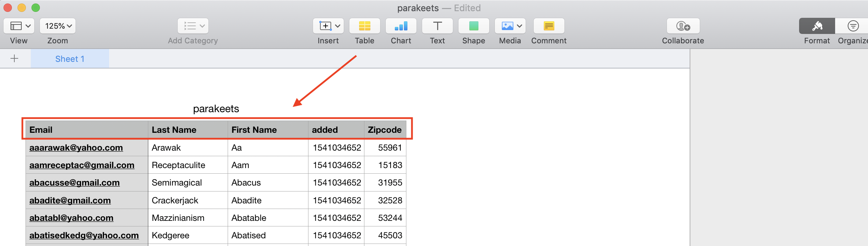Add a new sheet with plus button

[14, 58]
